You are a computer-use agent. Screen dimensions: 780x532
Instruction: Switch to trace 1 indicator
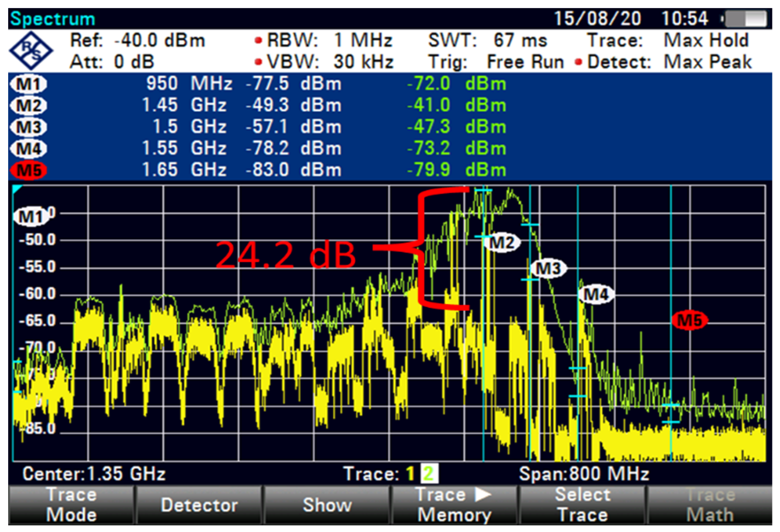pos(410,474)
